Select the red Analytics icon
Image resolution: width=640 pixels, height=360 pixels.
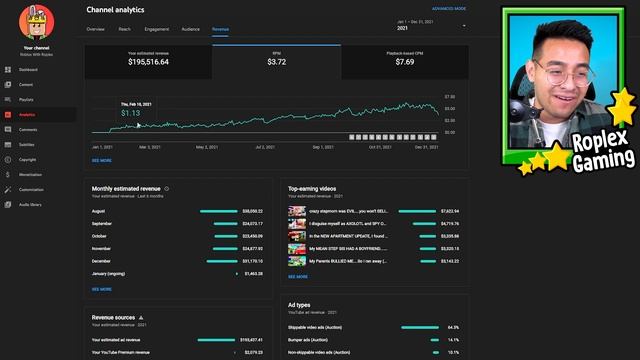8,115
